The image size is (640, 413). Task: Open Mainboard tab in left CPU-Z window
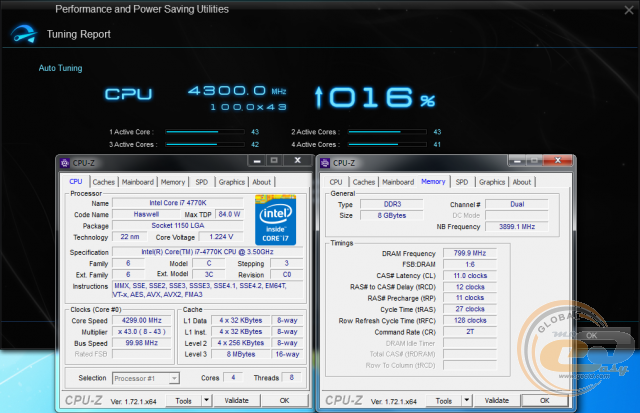138,182
